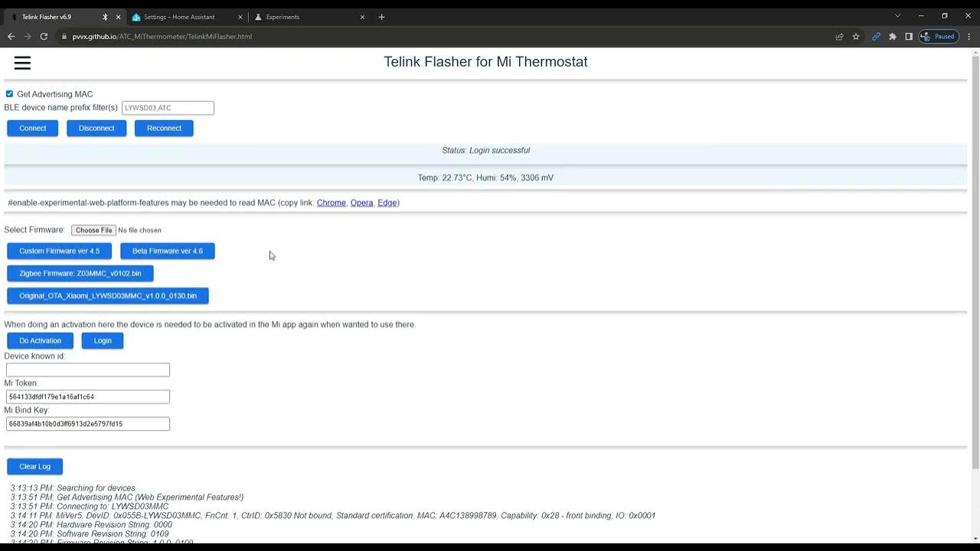Toggle the browser side panel icon

(x=909, y=36)
